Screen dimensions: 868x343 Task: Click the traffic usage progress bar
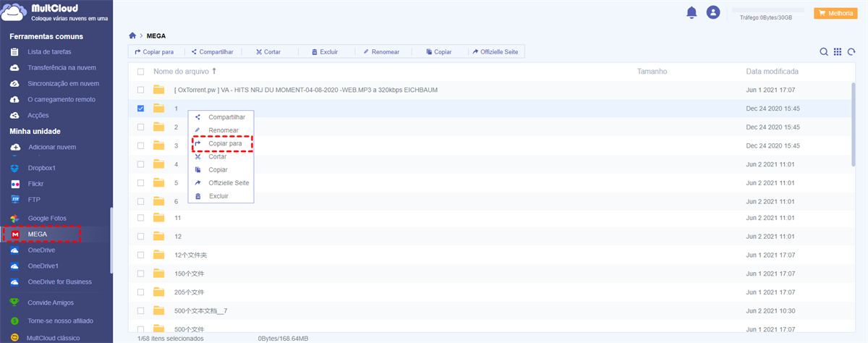767,10
